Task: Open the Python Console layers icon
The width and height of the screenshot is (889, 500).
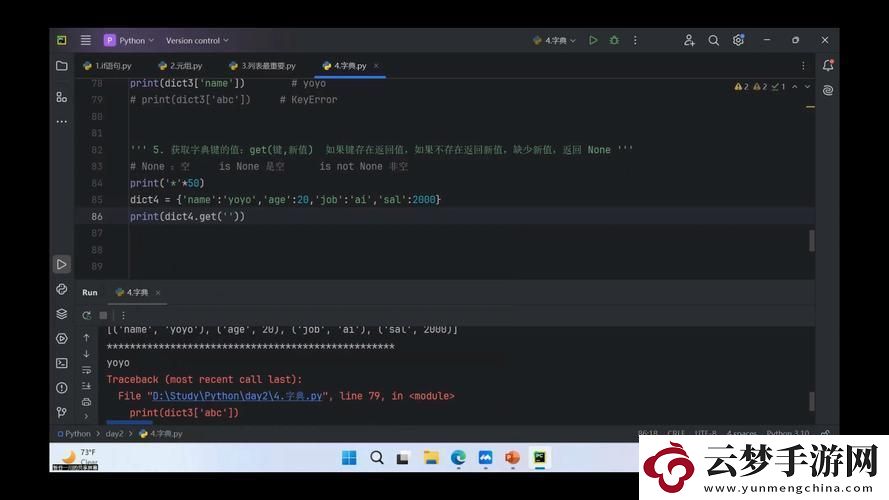Action: click(62, 313)
